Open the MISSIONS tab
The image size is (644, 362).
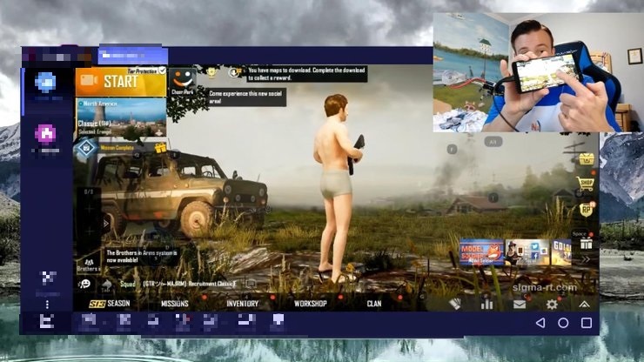(x=175, y=304)
